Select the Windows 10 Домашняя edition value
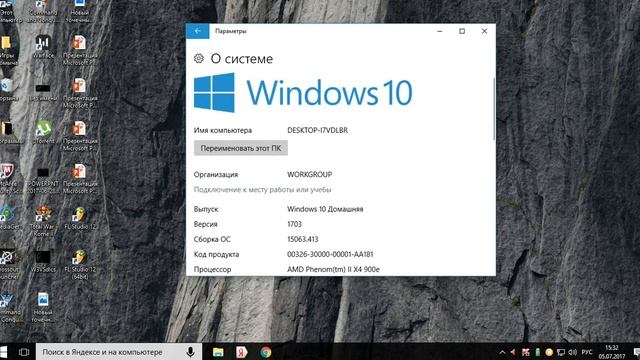This screenshot has width=640, height=360. [x=325, y=209]
